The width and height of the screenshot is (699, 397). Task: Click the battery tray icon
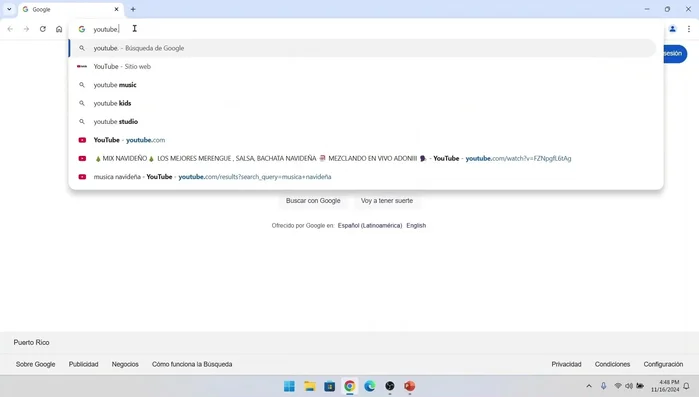pyautogui.click(x=640, y=386)
